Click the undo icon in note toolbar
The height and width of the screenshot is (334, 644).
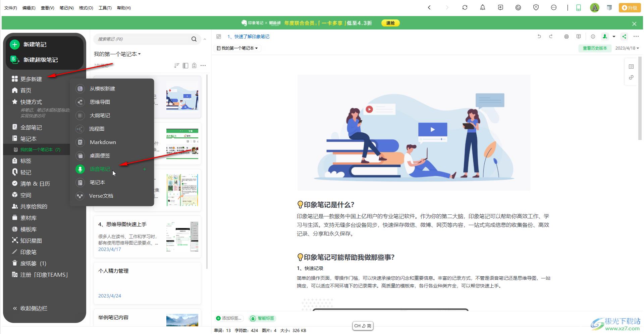click(x=539, y=37)
